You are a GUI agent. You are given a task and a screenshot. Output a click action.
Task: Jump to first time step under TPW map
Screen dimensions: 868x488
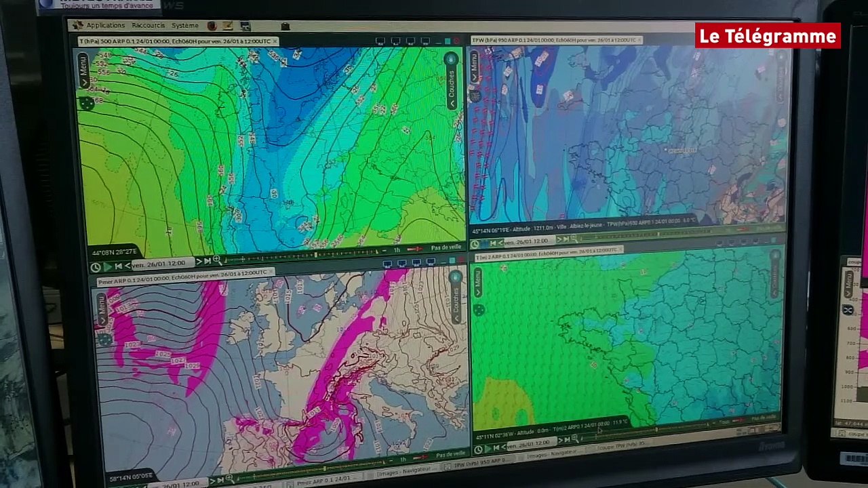(x=494, y=243)
